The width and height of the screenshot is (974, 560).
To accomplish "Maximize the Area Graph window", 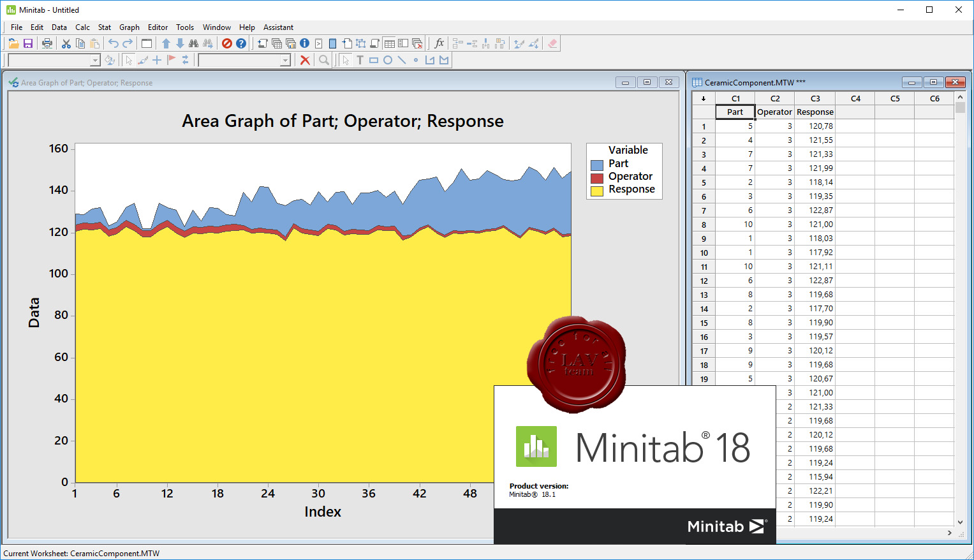I will (x=647, y=82).
